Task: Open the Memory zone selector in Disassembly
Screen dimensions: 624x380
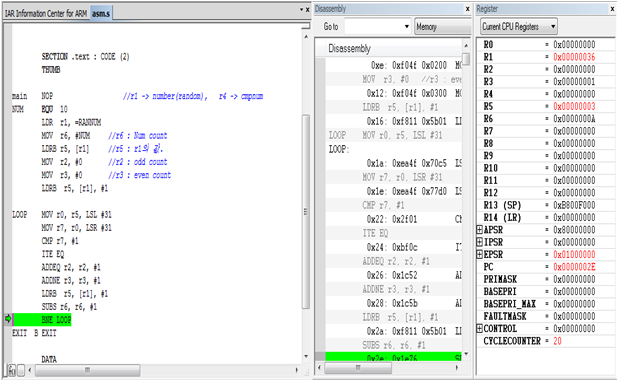Action: (443, 27)
